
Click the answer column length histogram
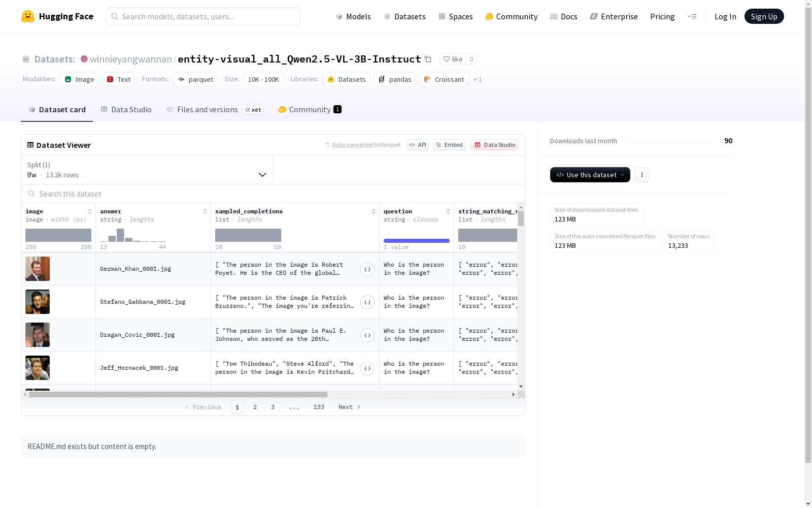tap(133, 235)
